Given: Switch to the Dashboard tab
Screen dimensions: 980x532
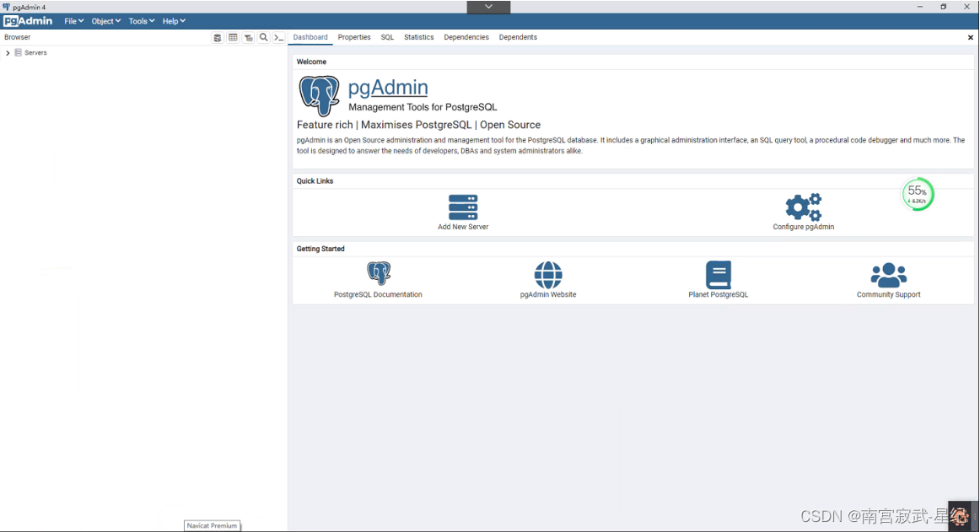Looking at the screenshot, I should 310,37.
